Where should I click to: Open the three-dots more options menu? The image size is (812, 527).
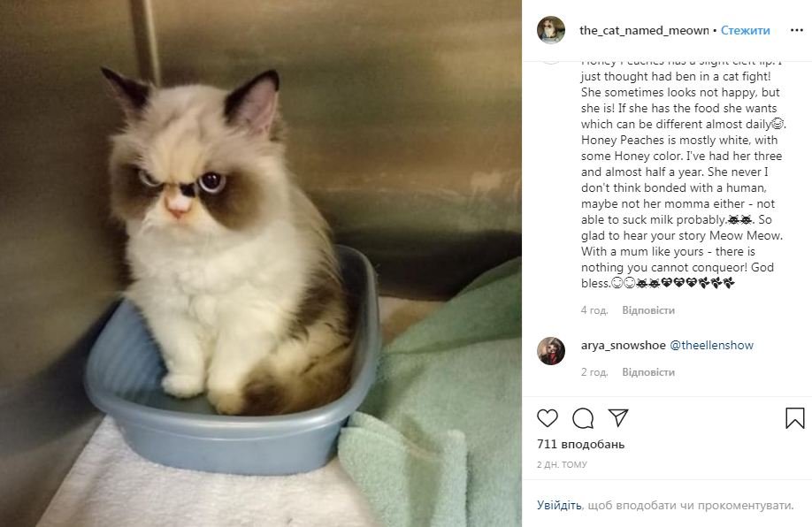pyautogui.click(x=796, y=31)
